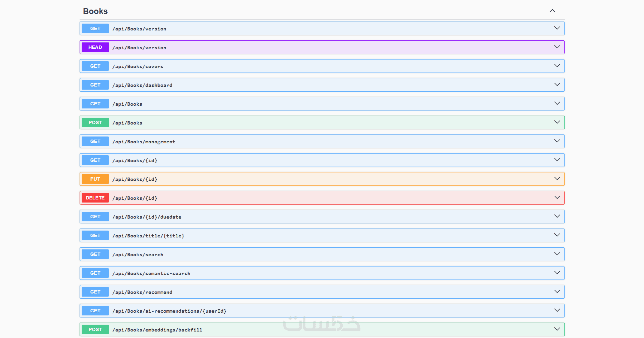This screenshot has width=644, height=338.
Task: Expand ai-recommendations/{userId} chevron
Action: pyautogui.click(x=557, y=310)
